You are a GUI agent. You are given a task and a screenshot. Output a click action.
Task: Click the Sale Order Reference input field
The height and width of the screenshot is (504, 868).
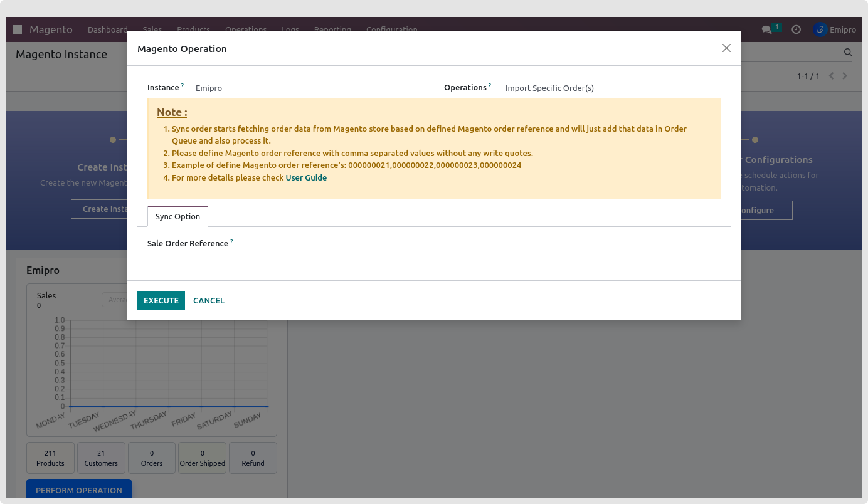pos(477,244)
